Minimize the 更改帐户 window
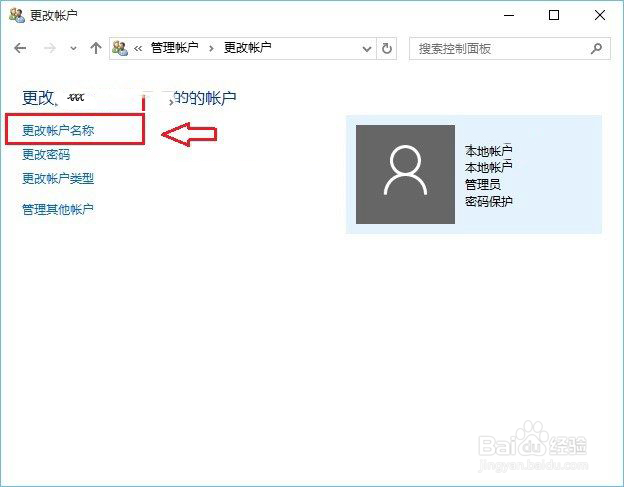The image size is (624, 487). pos(509,16)
